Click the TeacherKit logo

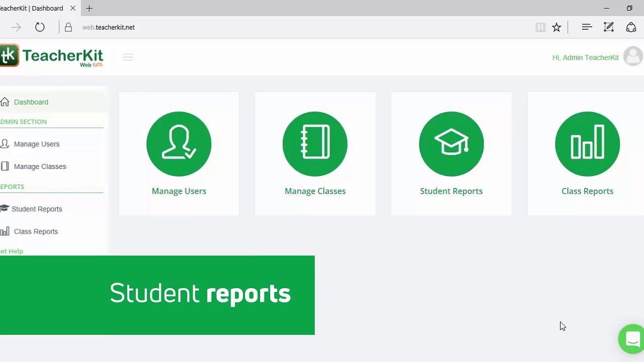tap(51, 56)
